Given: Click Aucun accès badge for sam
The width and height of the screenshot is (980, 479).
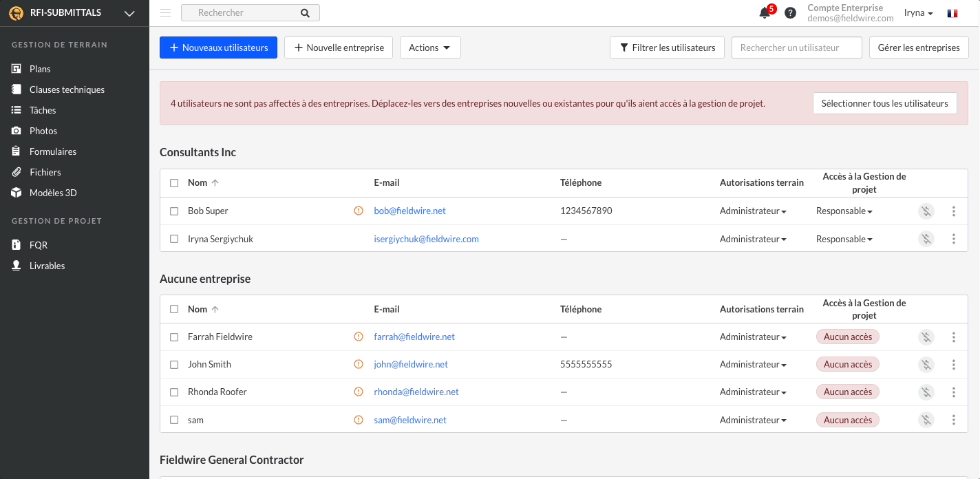Looking at the screenshot, I should click(847, 420).
